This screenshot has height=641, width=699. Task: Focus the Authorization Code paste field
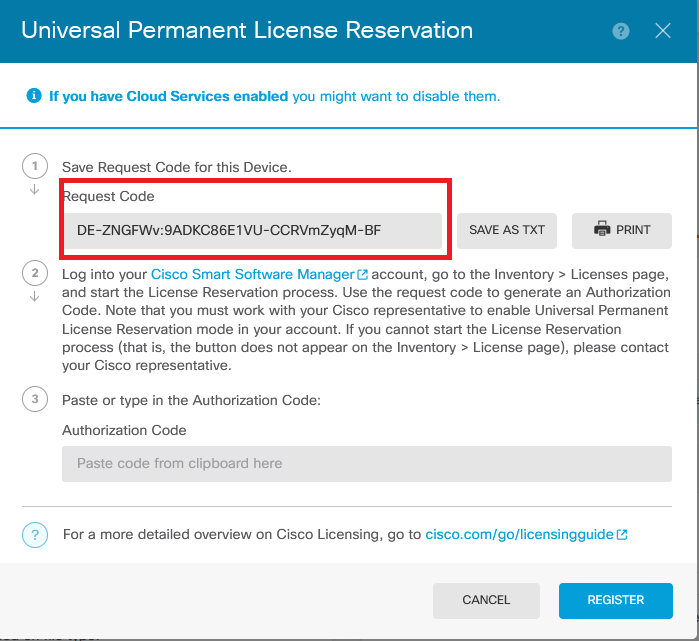(x=367, y=464)
